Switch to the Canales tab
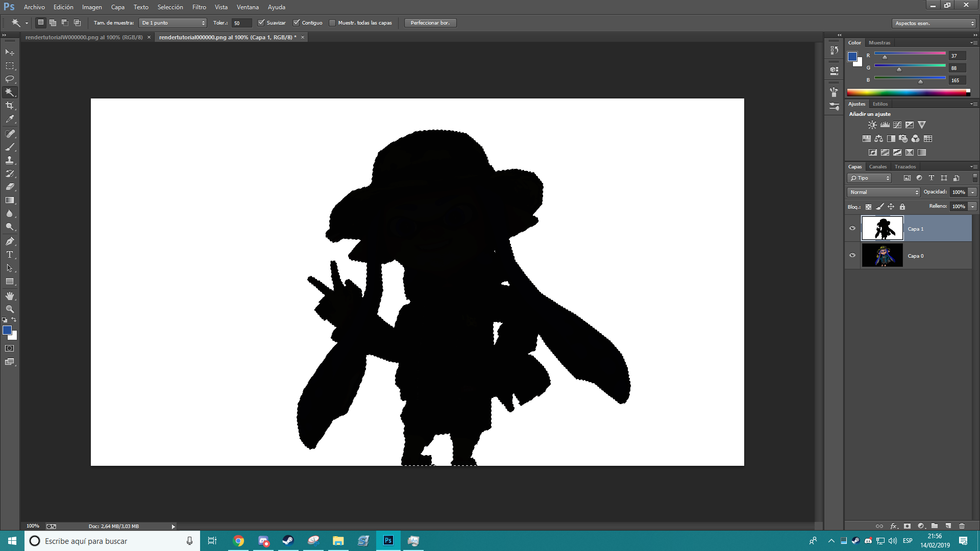 tap(878, 167)
